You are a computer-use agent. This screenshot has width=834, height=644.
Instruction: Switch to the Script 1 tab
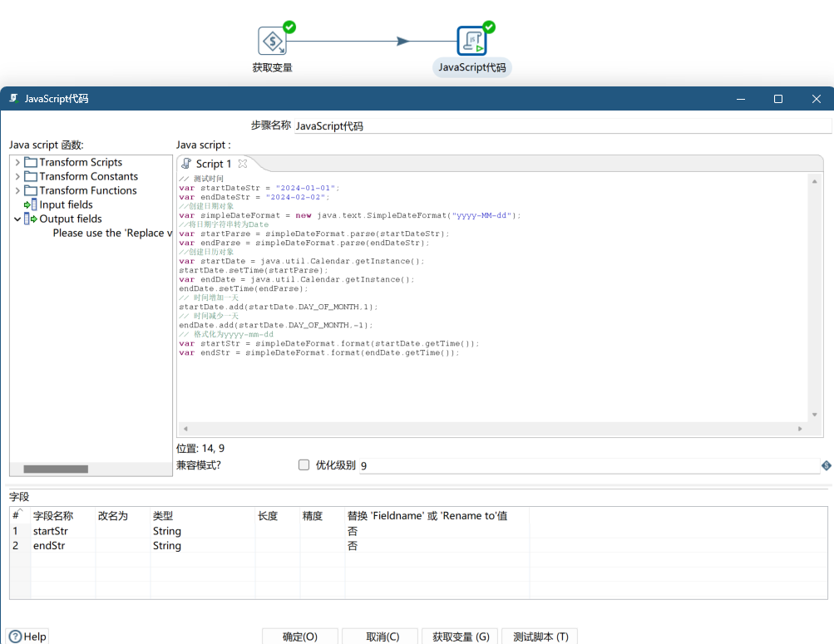pyautogui.click(x=213, y=164)
